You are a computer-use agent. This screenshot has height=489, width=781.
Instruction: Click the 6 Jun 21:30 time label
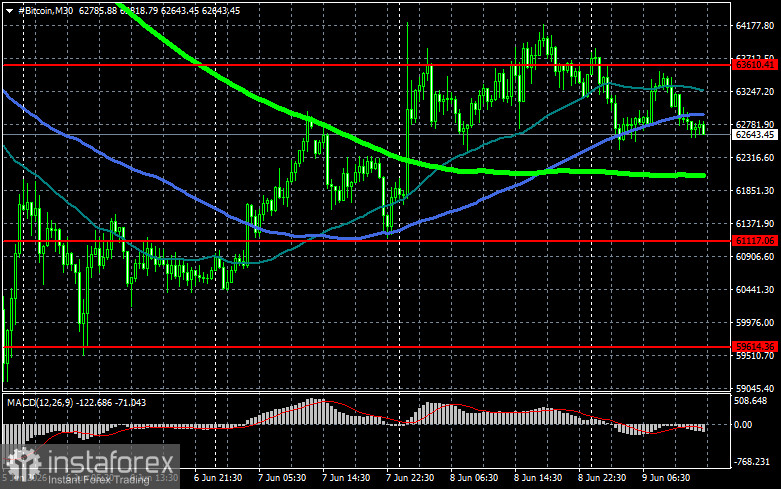click(x=218, y=478)
